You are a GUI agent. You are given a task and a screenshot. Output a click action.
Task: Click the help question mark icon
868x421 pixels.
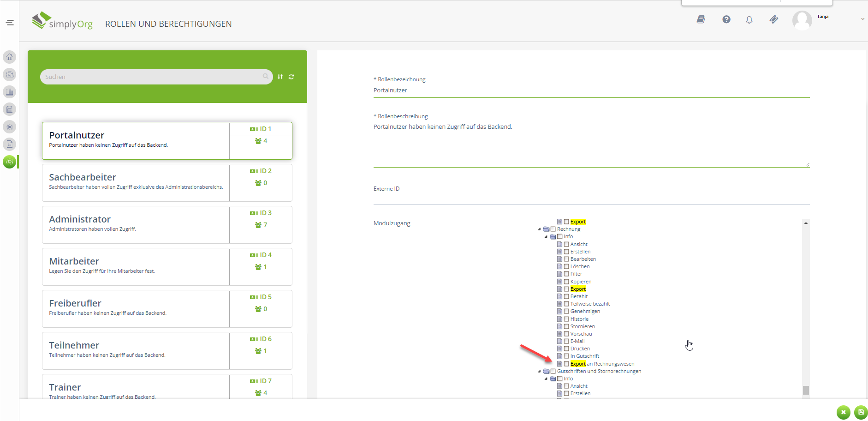[726, 19]
